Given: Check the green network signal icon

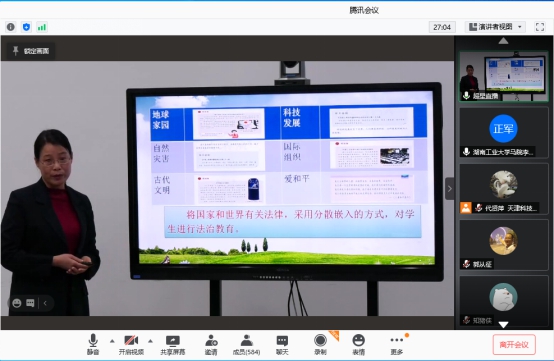Looking at the screenshot, I should pos(42,27).
